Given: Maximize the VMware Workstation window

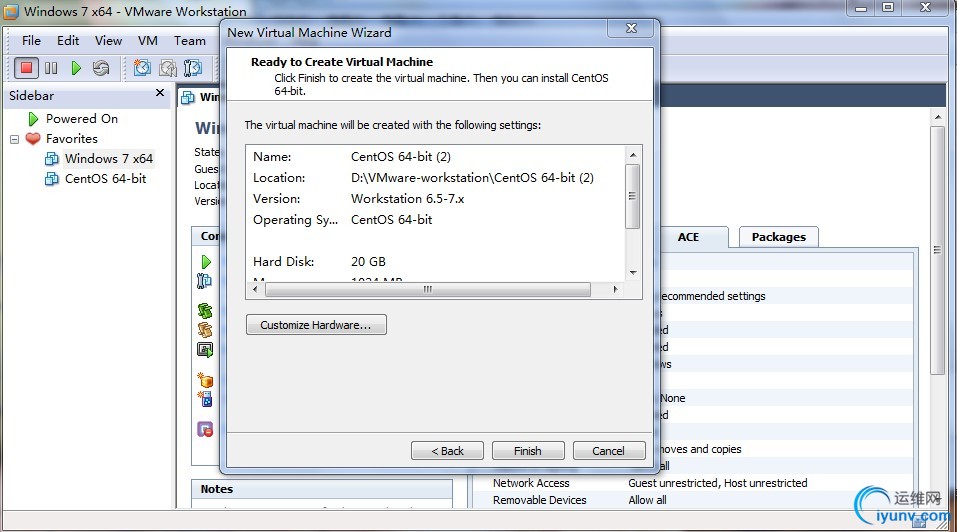Looking at the screenshot, I should coord(888,7).
